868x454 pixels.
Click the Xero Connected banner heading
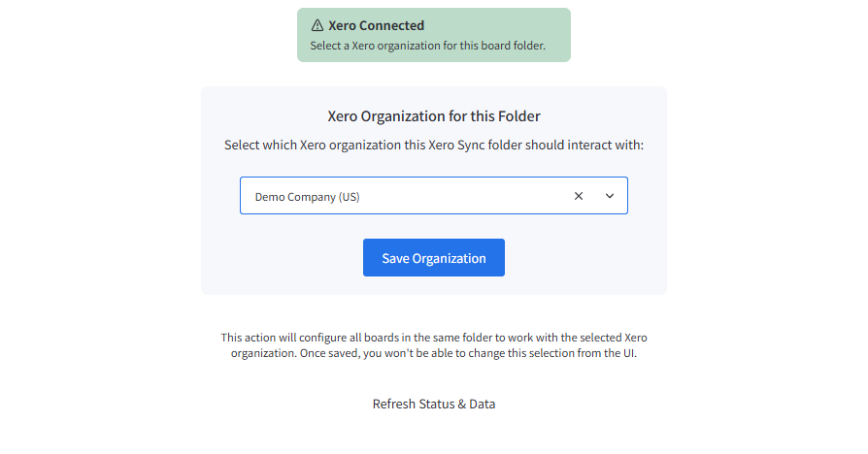point(376,25)
